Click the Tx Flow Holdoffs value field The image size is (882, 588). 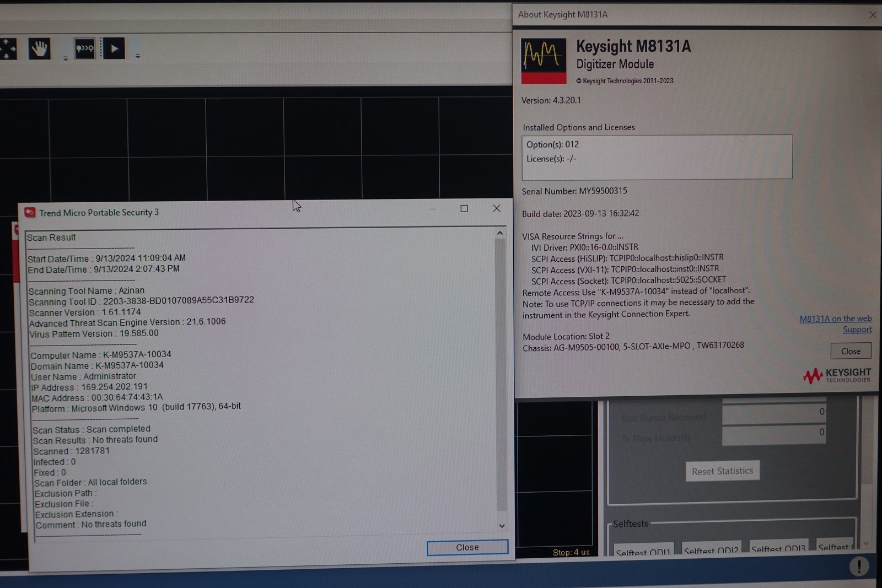click(x=774, y=434)
